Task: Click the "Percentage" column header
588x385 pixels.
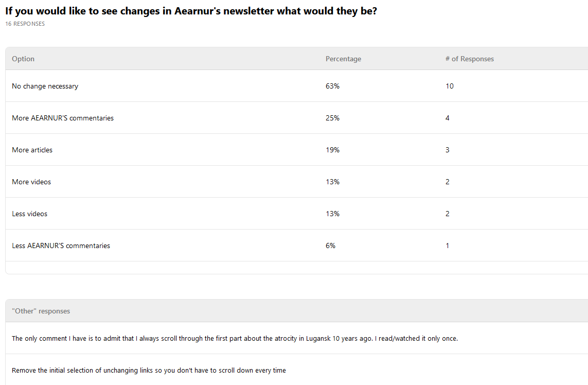Action: pos(343,59)
